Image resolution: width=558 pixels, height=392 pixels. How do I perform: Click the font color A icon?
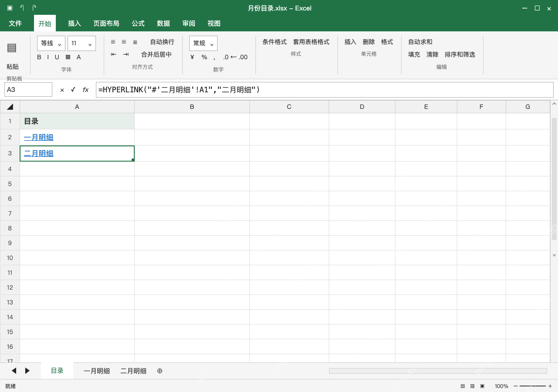pyautogui.click(x=79, y=57)
